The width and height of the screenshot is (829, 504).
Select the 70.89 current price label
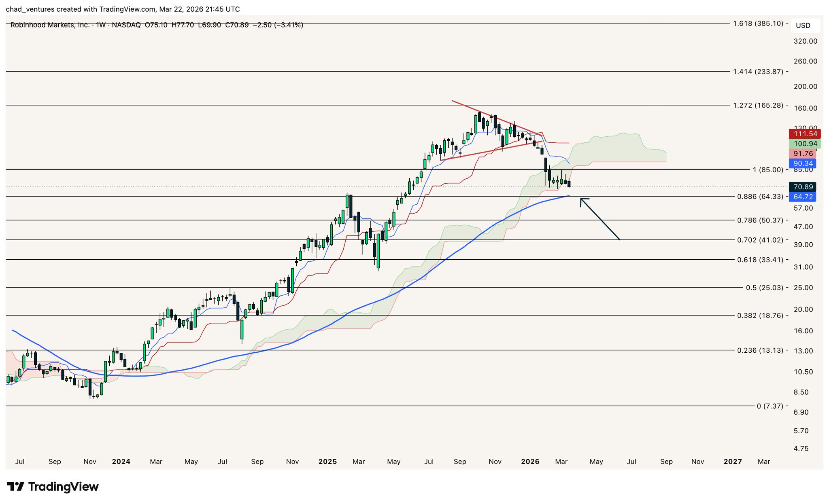tap(803, 187)
